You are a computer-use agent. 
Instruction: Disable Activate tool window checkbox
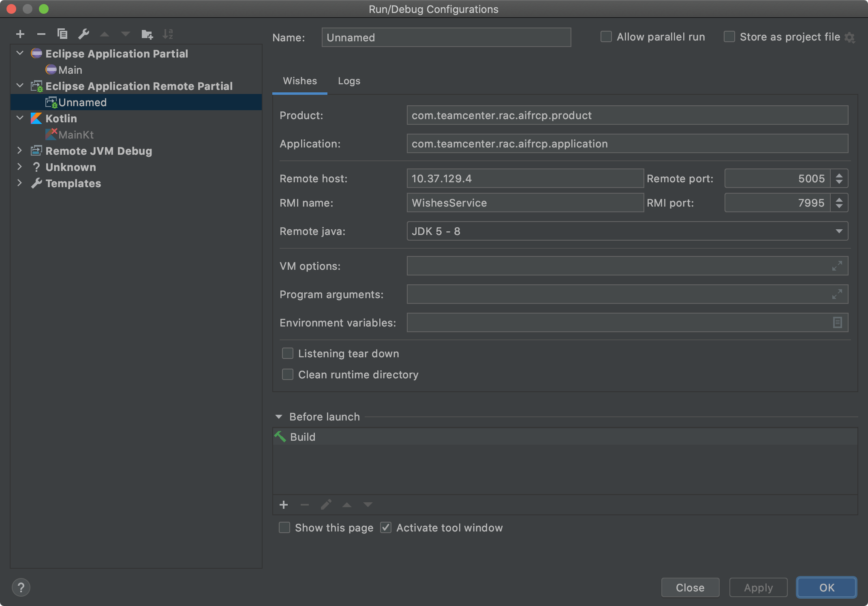click(386, 528)
